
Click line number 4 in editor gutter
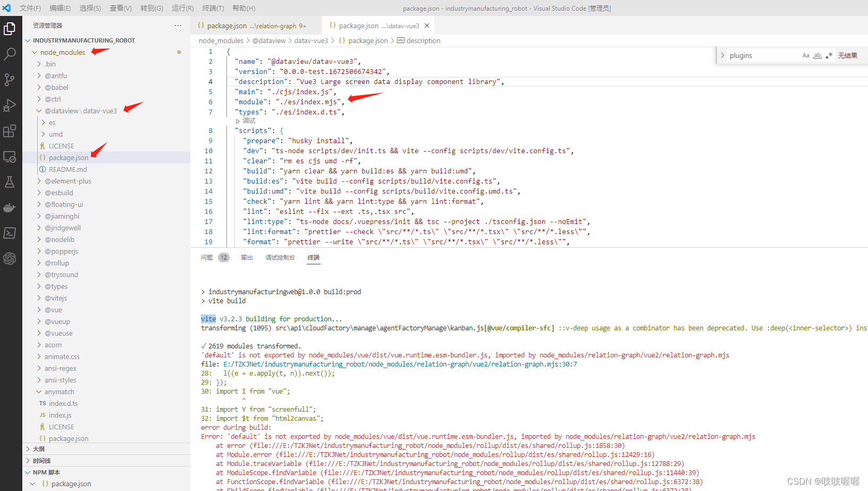pyautogui.click(x=210, y=82)
